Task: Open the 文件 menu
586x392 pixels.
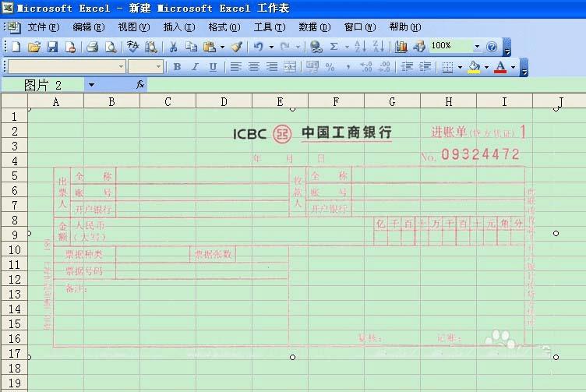Action: tap(44, 27)
